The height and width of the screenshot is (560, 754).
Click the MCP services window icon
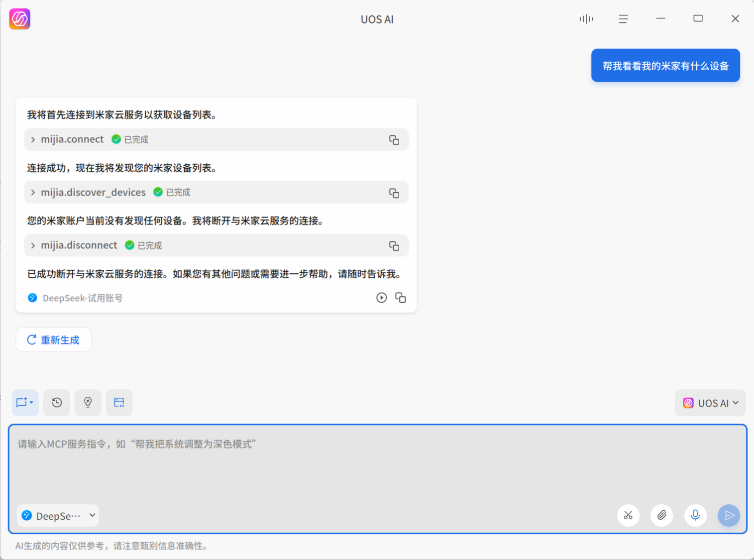pos(119,402)
